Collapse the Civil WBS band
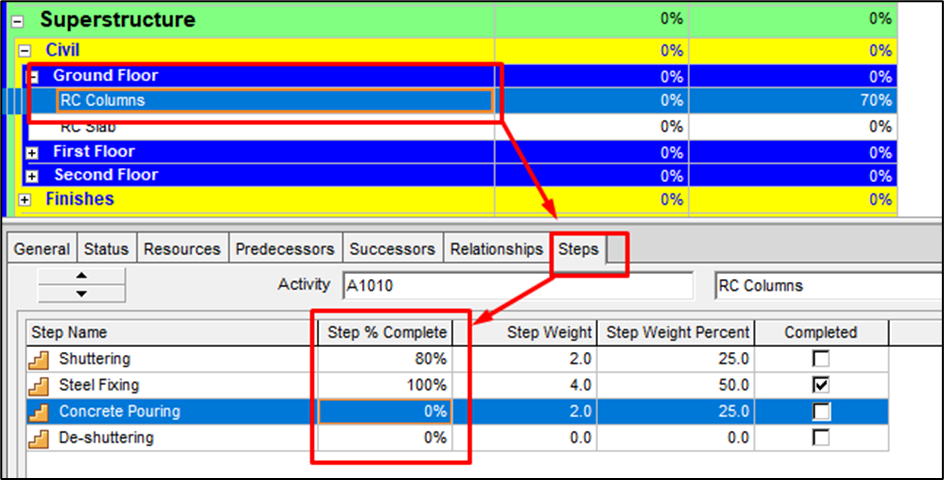This screenshot has width=944, height=480. point(25,51)
